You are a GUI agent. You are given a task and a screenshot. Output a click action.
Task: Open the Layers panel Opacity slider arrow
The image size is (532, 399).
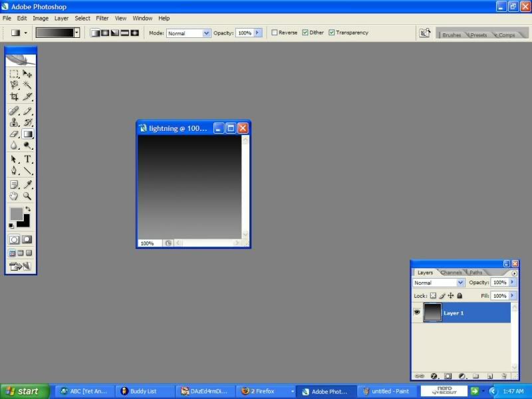click(513, 282)
